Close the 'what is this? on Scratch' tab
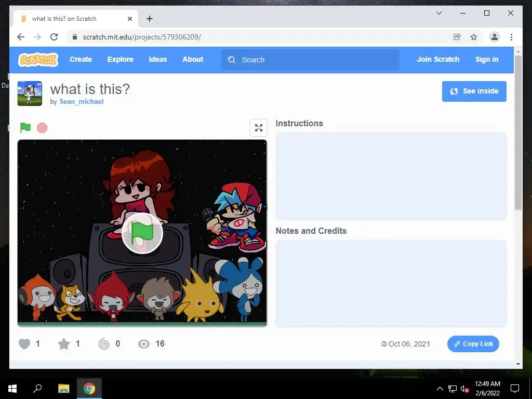The width and height of the screenshot is (532, 399). [x=129, y=19]
